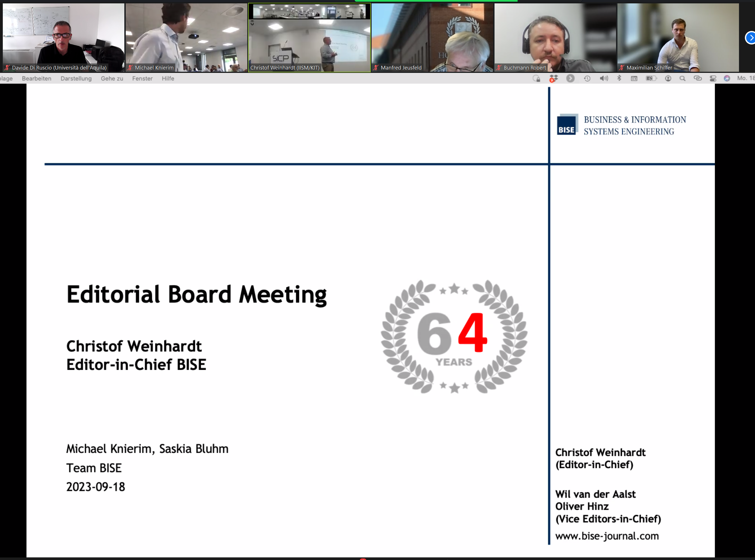Open Hilfe menu
The height and width of the screenshot is (560, 755).
[x=168, y=78]
